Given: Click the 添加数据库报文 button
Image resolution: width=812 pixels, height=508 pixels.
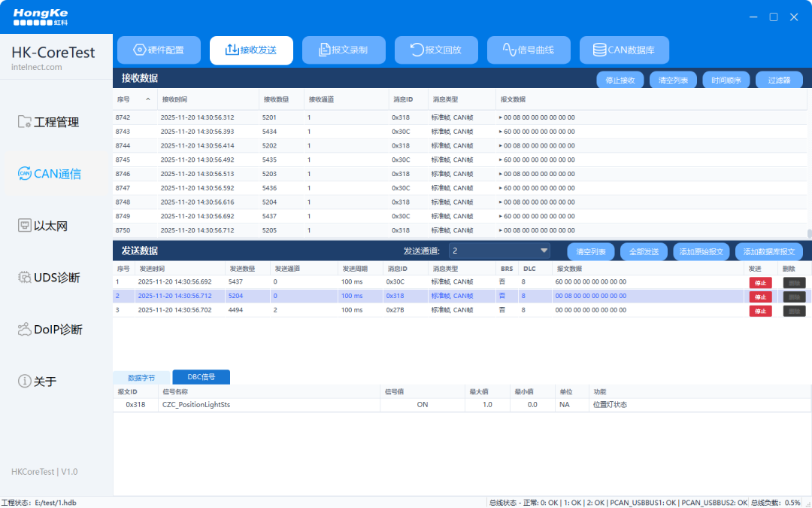Looking at the screenshot, I should pyautogui.click(x=769, y=252).
